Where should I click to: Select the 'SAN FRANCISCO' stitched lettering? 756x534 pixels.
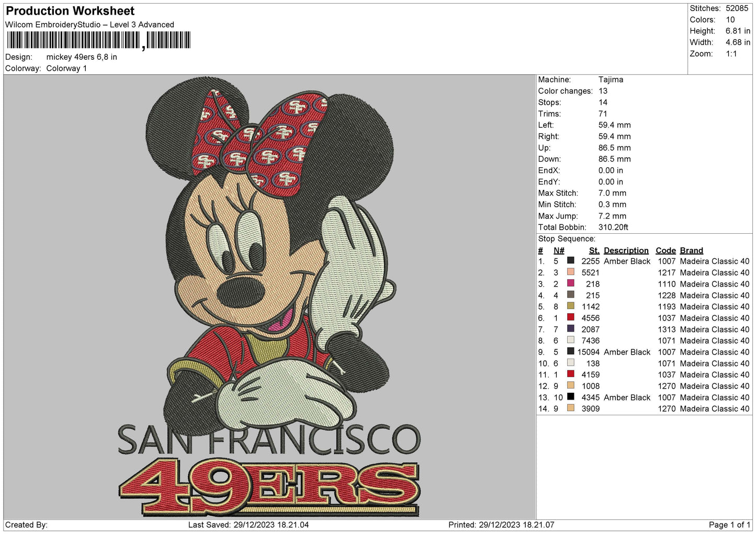click(269, 439)
